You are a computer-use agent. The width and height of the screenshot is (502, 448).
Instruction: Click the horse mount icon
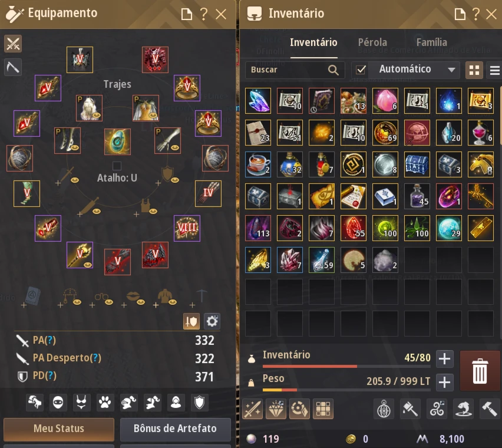tap(35, 402)
